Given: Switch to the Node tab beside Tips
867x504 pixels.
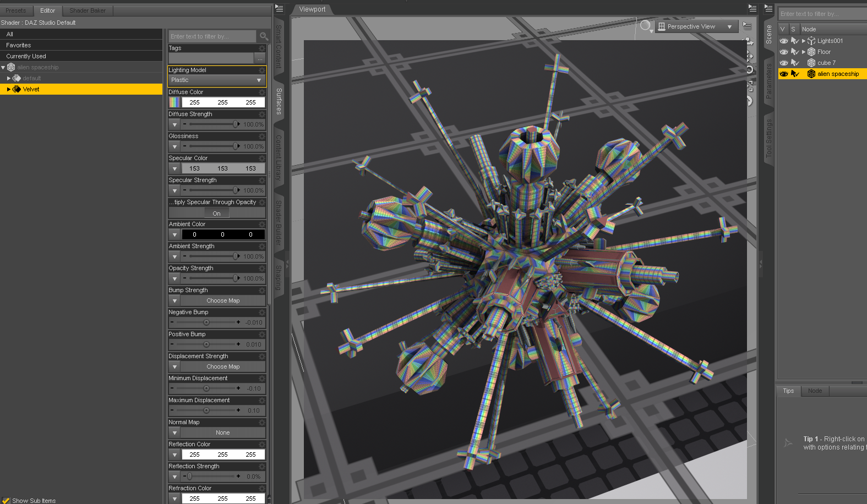Looking at the screenshot, I should (815, 391).
